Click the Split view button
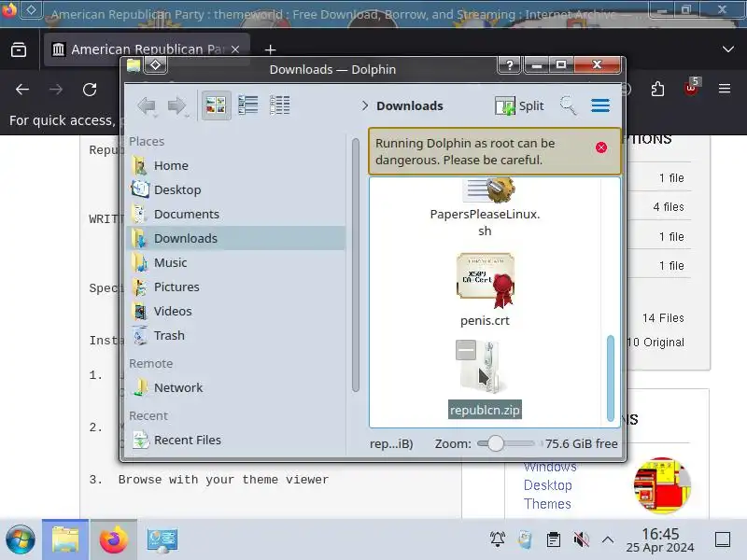 click(x=519, y=105)
